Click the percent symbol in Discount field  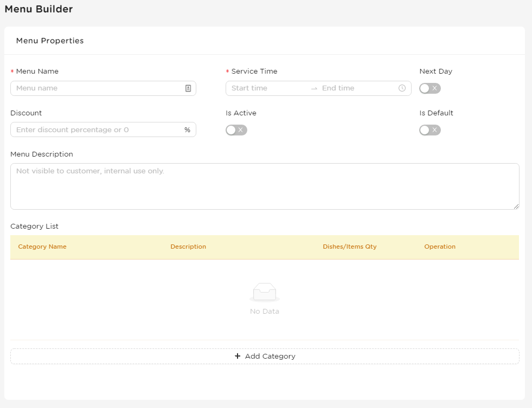pyautogui.click(x=187, y=130)
